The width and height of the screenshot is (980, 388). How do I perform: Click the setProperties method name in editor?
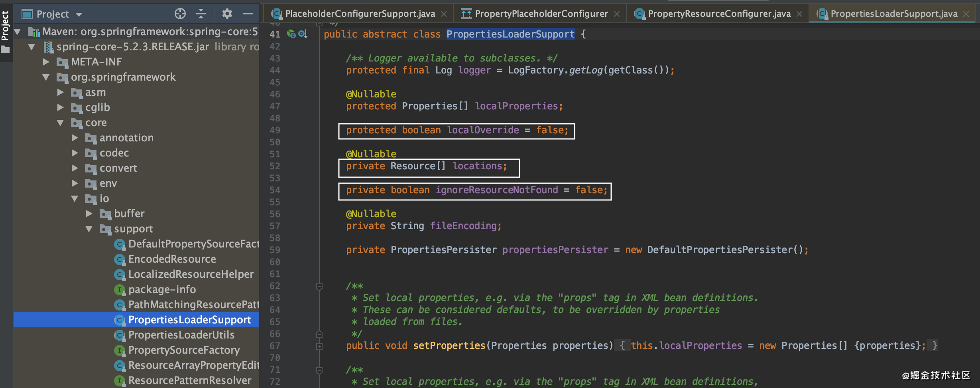point(449,346)
